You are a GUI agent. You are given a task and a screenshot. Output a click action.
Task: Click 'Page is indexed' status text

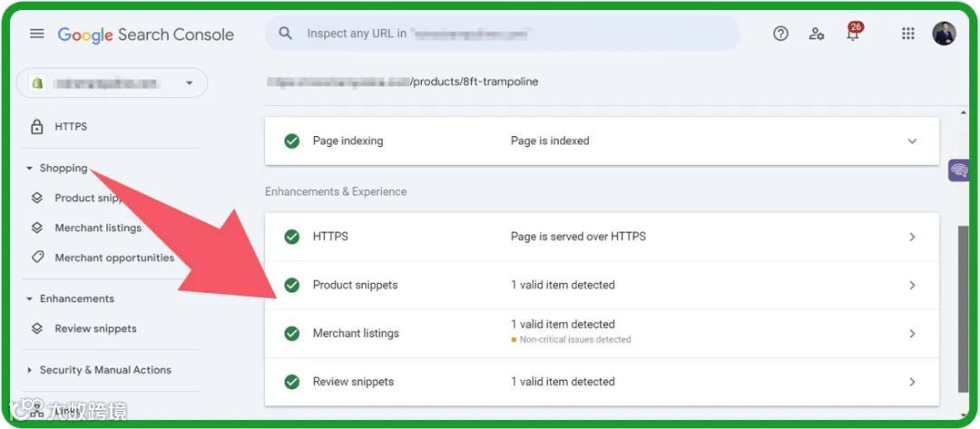[x=550, y=141]
